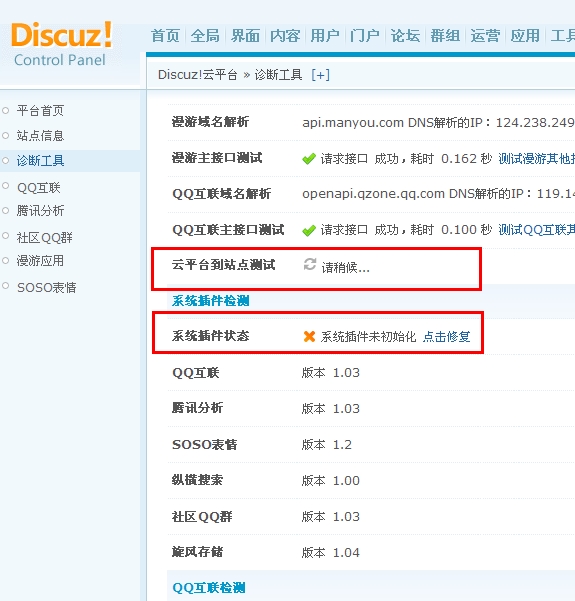Open 站点信息 in sidebar
The image size is (575, 601).
(x=40, y=136)
